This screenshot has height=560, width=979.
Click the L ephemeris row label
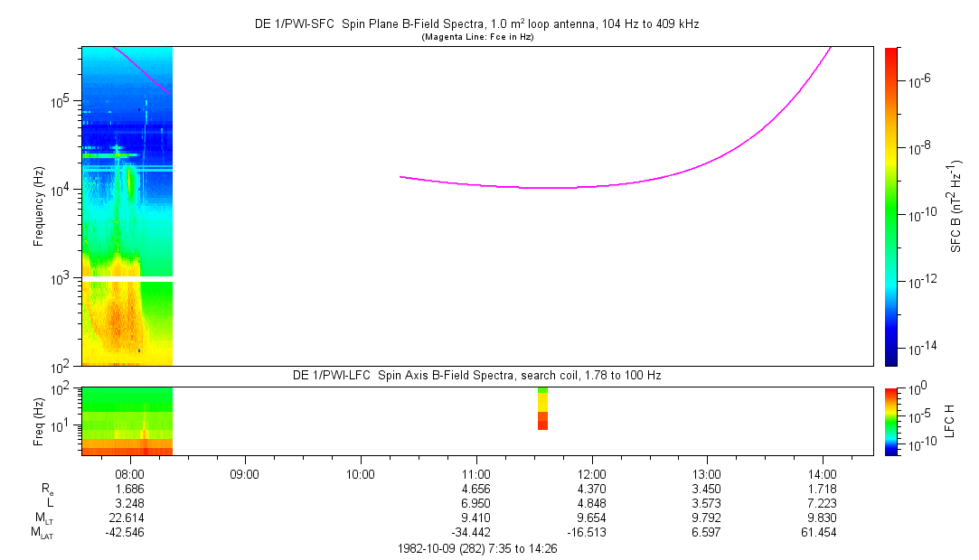coord(50,503)
